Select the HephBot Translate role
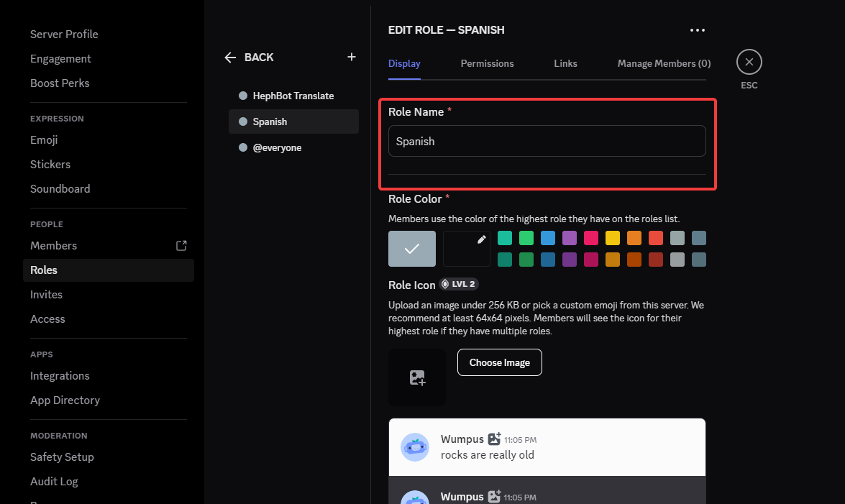Viewport: 845px width, 504px height. (293, 96)
